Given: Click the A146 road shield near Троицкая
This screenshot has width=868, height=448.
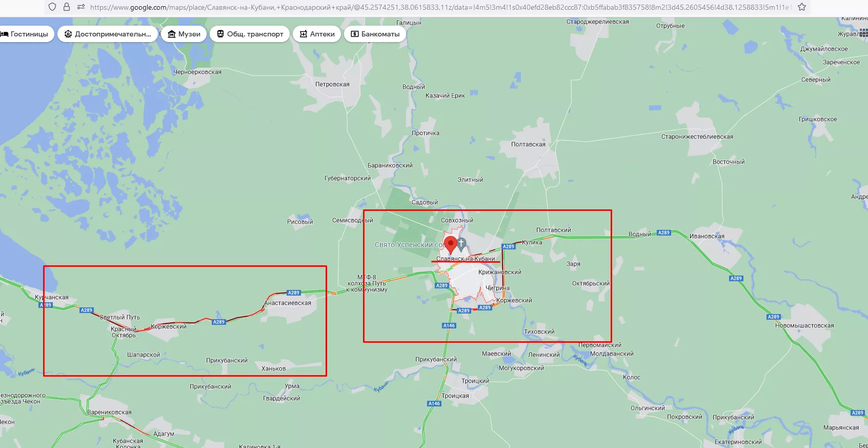Looking at the screenshot, I should (x=434, y=403).
